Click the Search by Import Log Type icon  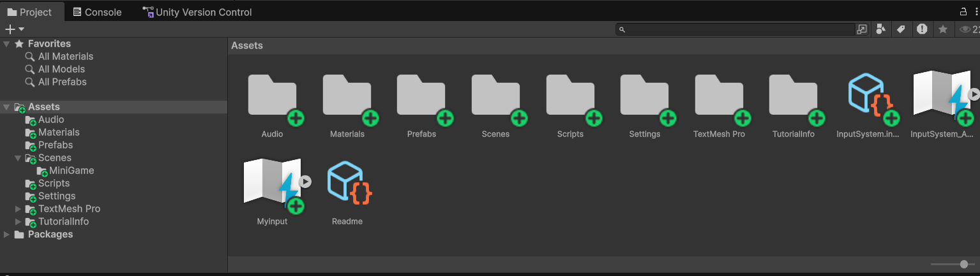coord(922,29)
